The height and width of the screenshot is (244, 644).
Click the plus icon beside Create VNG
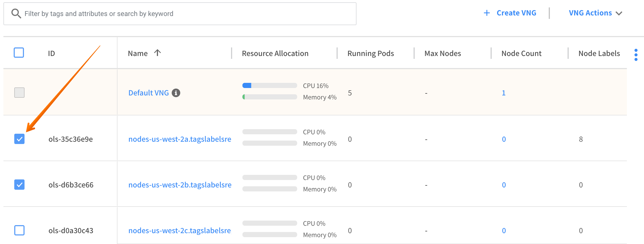[487, 13]
